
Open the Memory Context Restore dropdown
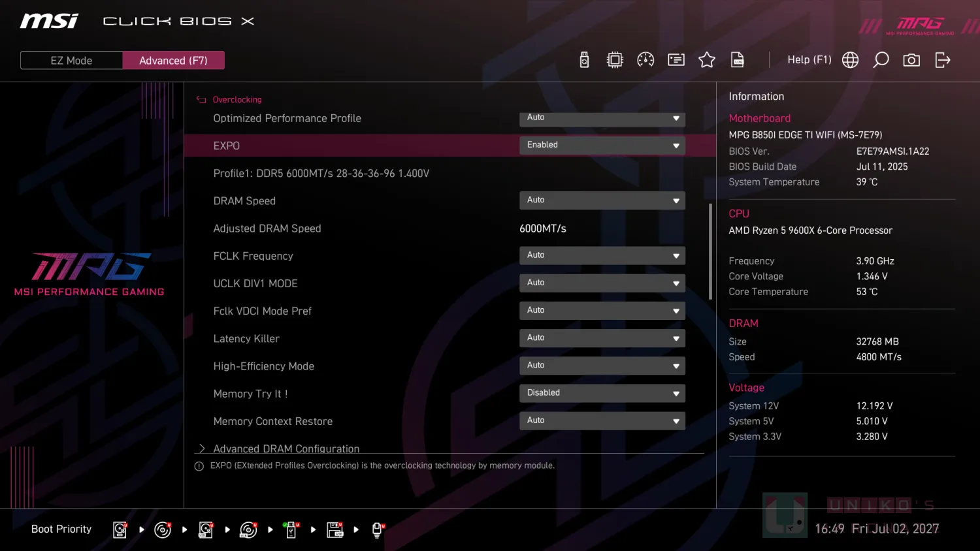(x=602, y=421)
